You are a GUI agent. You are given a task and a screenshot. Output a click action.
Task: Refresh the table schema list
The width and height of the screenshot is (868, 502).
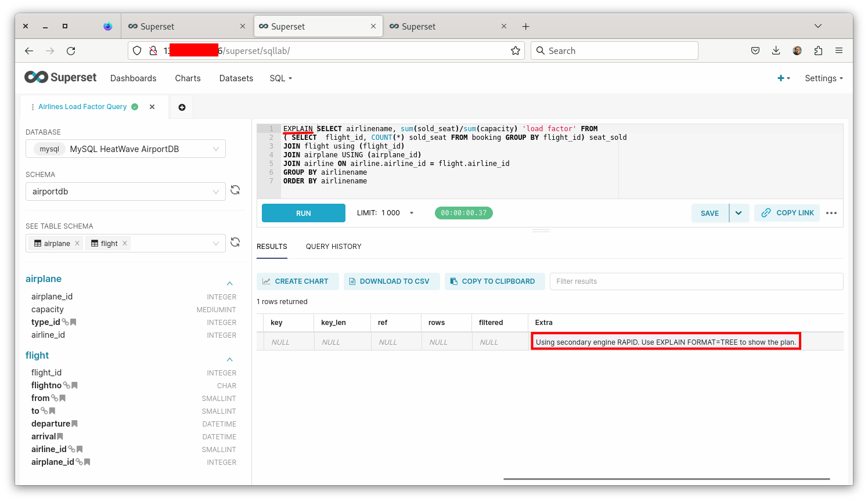235,242
